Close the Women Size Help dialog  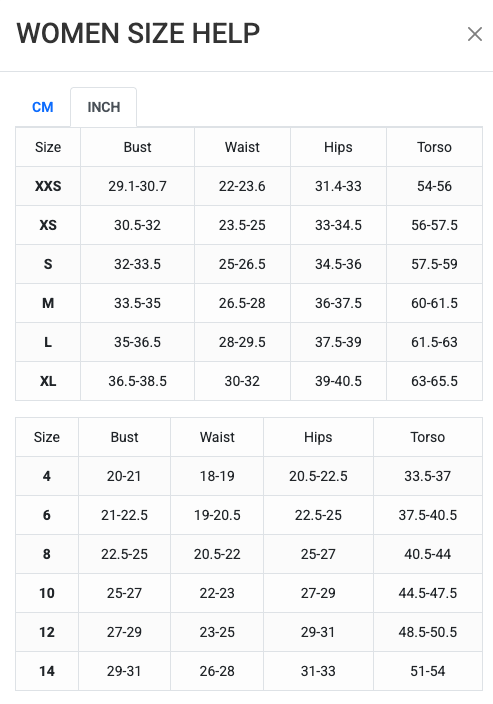tap(475, 34)
